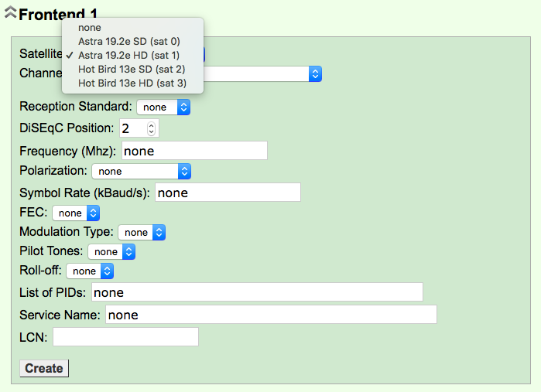Click the DiSEqC Position stepper arrows

[x=151, y=128]
